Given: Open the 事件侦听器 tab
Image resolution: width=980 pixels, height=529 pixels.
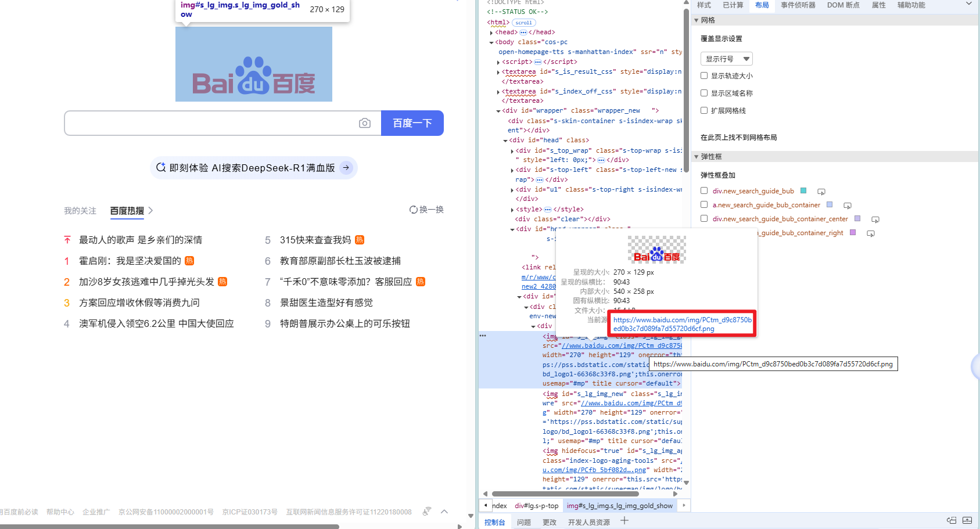Looking at the screenshot, I should (x=798, y=5).
